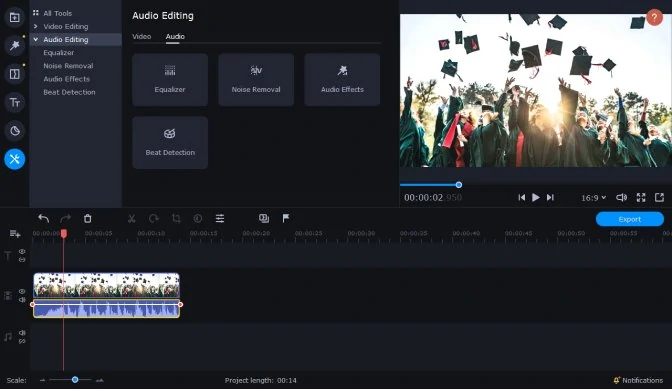Click the Export button
Screen dimensions: 672x389
click(x=630, y=219)
